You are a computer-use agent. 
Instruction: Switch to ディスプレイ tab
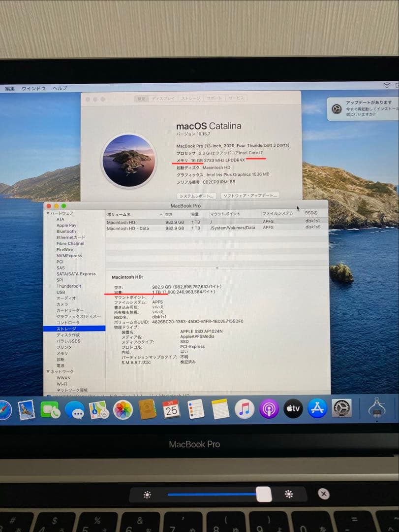tap(163, 99)
